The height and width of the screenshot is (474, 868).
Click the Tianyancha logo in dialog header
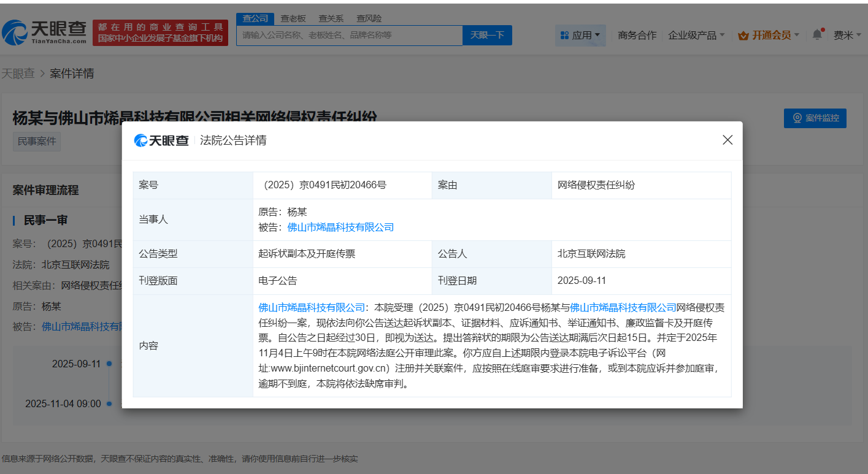[162, 140]
